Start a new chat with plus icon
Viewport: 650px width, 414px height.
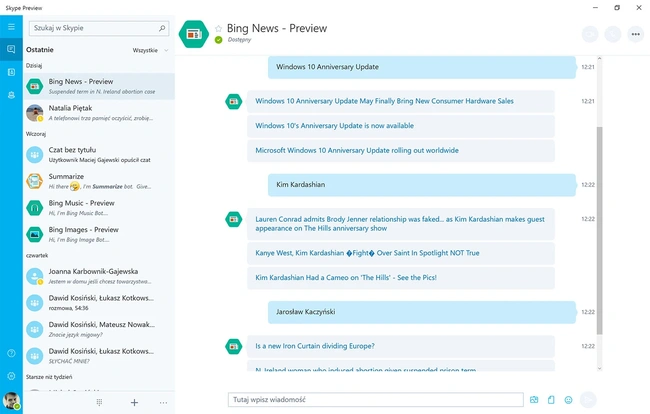[134, 402]
